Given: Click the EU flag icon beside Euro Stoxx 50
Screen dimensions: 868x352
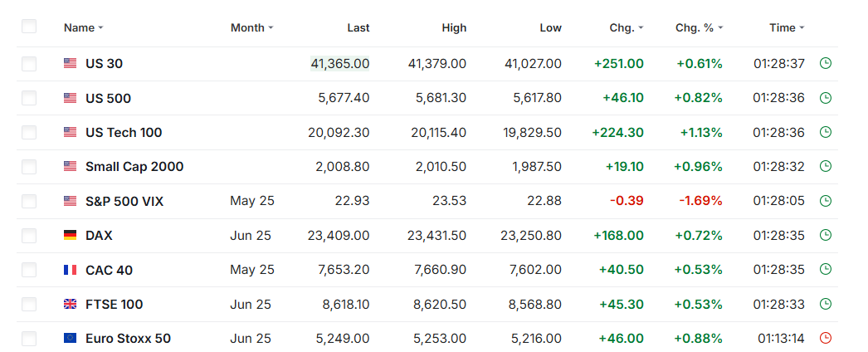Looking at the screenshot, I should coord(71,338).
